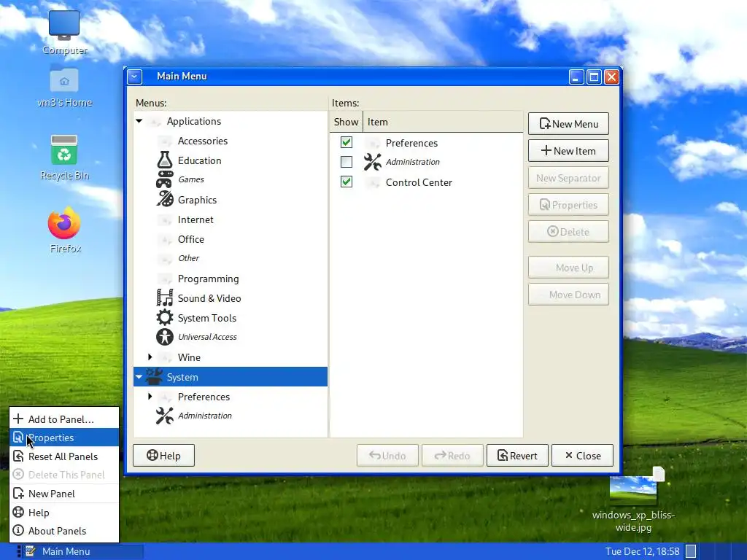The image size is (747, 560).
Task: Collapse the System tree node
Action: 139,377
